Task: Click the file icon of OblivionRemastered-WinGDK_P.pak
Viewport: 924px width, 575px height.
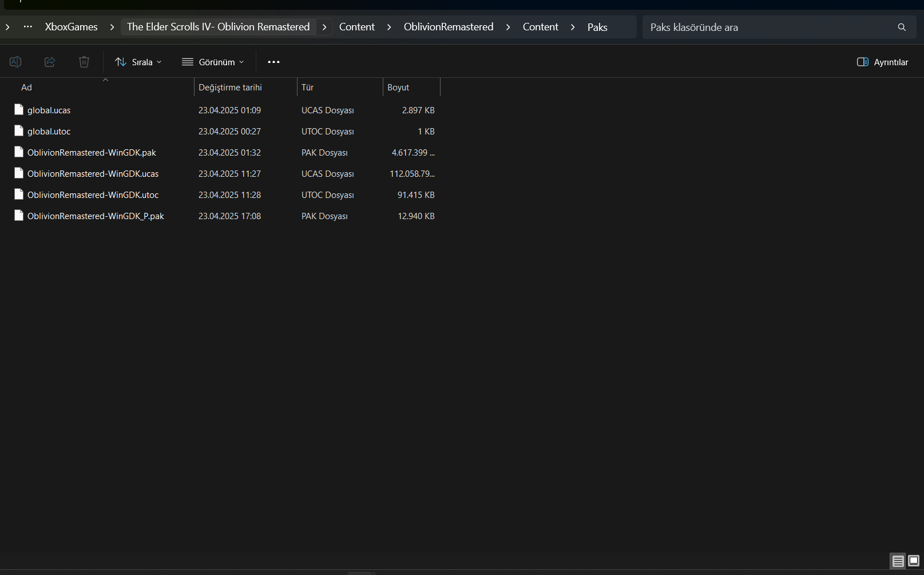Action: [19, 216]
